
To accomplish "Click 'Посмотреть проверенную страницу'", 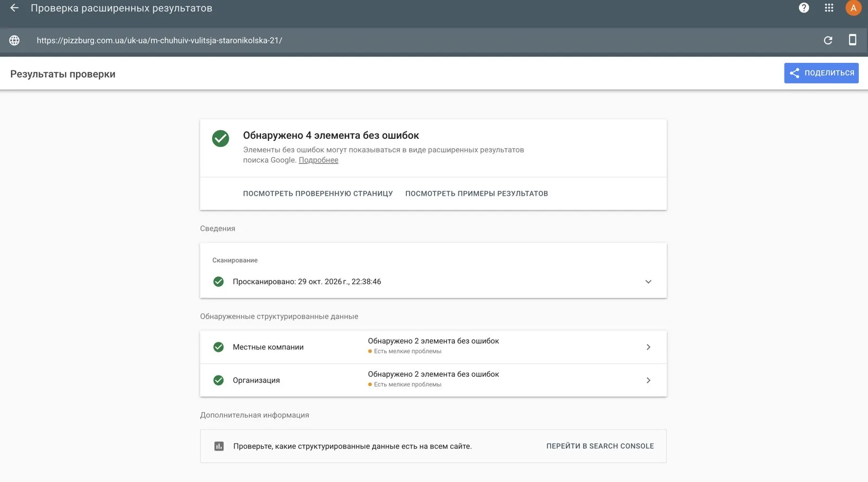I will click(318, 194).
